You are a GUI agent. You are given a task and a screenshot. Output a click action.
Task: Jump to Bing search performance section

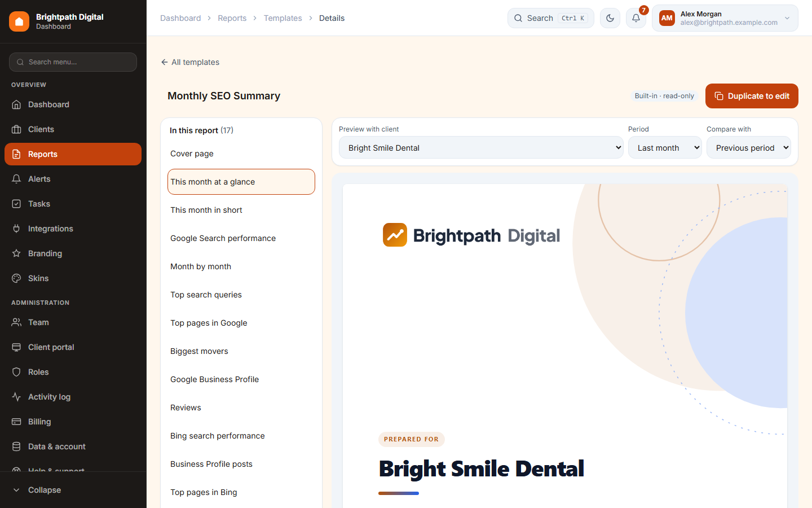click(241, 436)
